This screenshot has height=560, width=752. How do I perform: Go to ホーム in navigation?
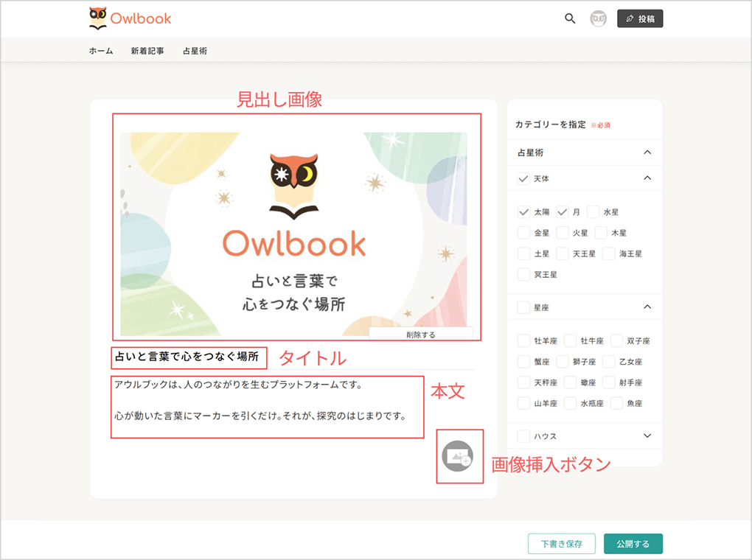(x=101, y=51)
